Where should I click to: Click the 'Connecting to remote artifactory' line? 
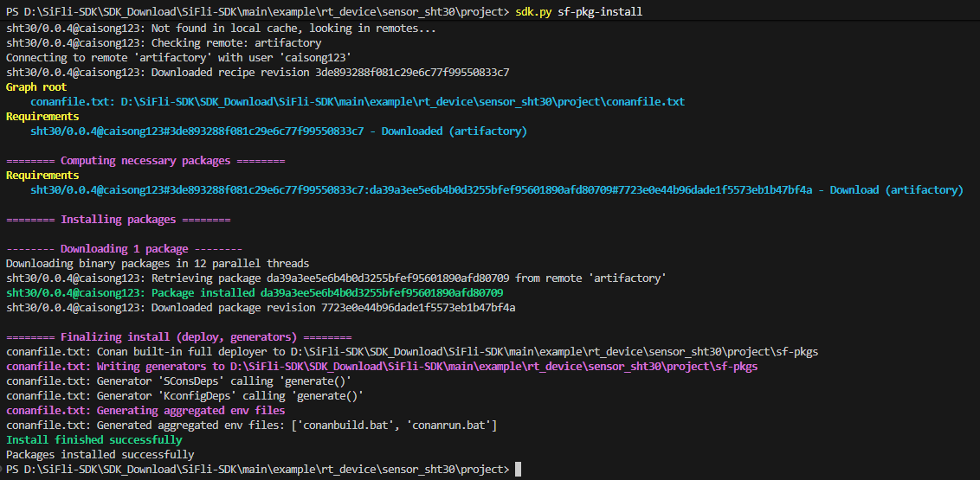point(178,58)
